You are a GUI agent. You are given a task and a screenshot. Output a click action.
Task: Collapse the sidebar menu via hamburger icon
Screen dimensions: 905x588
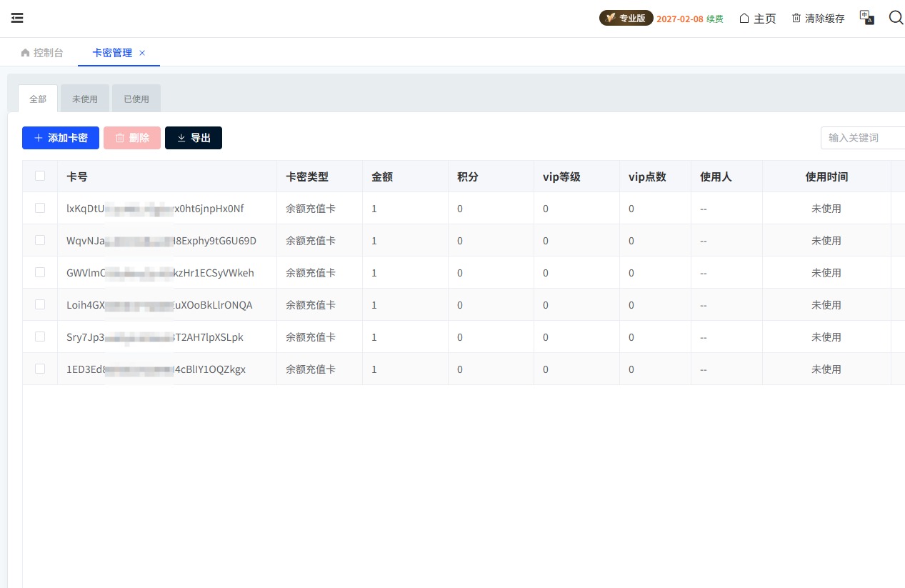point(17,18)
